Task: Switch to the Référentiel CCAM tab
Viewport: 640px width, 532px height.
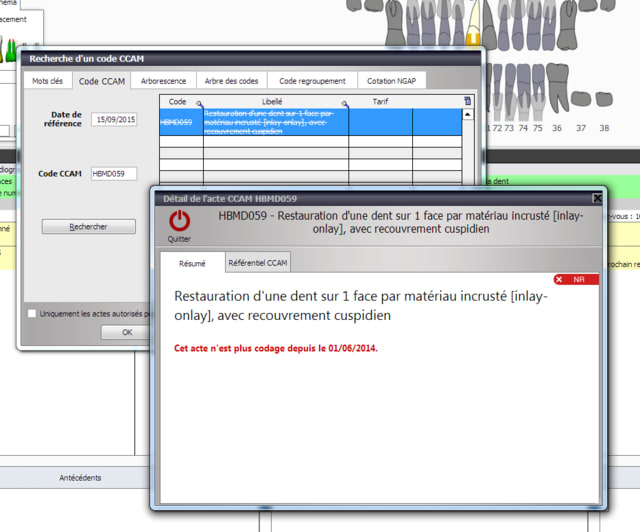Action: [258, 263]
